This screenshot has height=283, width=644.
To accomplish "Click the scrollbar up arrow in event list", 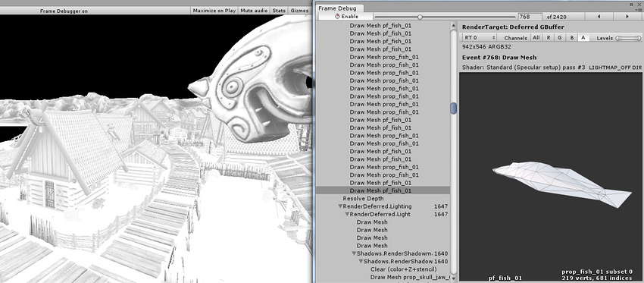I will tap(453, 26).
